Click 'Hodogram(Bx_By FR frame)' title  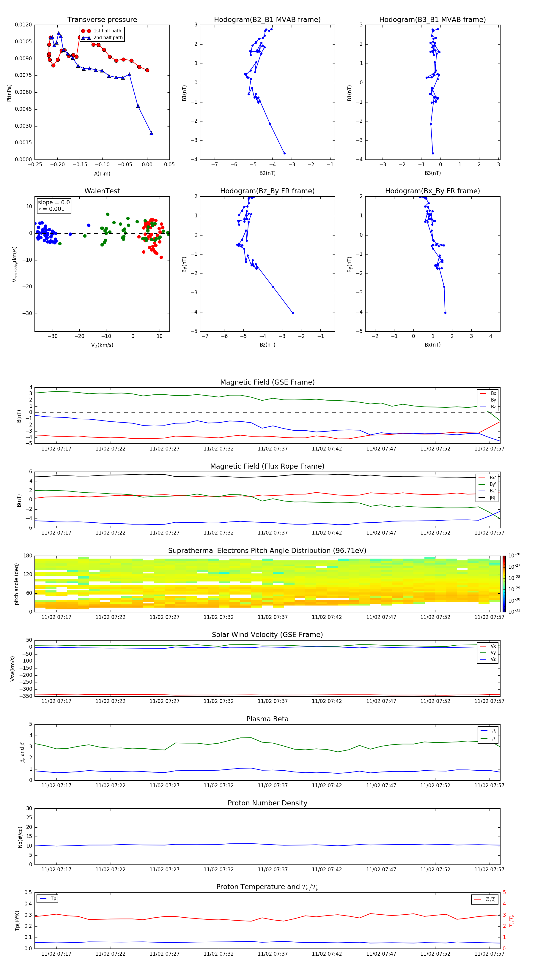click(432, 191)
